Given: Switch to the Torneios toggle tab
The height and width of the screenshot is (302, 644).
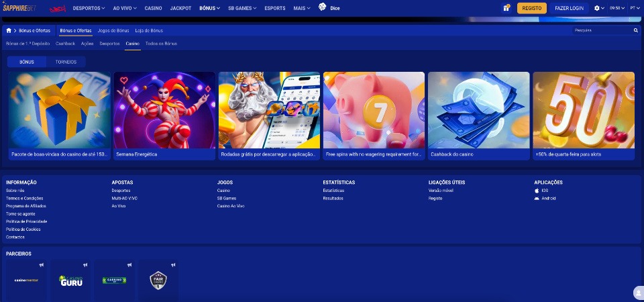Looking at the screenshot, I should [66, 62].
